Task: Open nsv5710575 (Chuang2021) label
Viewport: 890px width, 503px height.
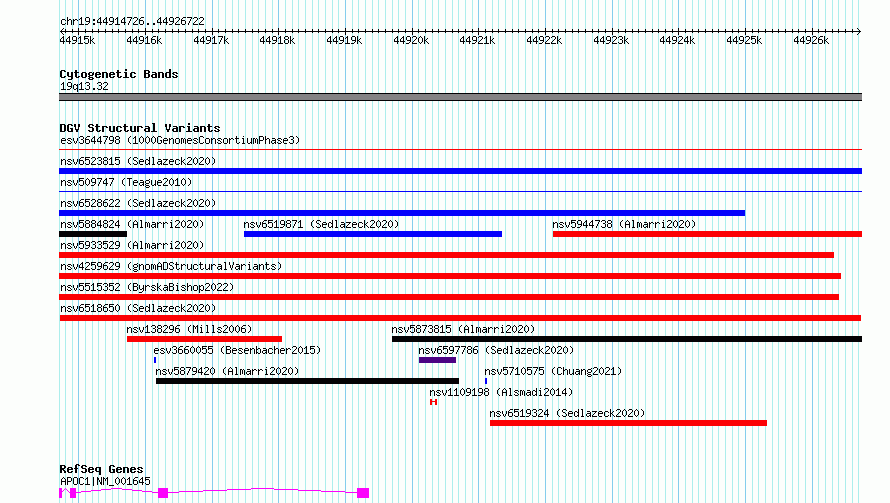Action: (553, 371)
